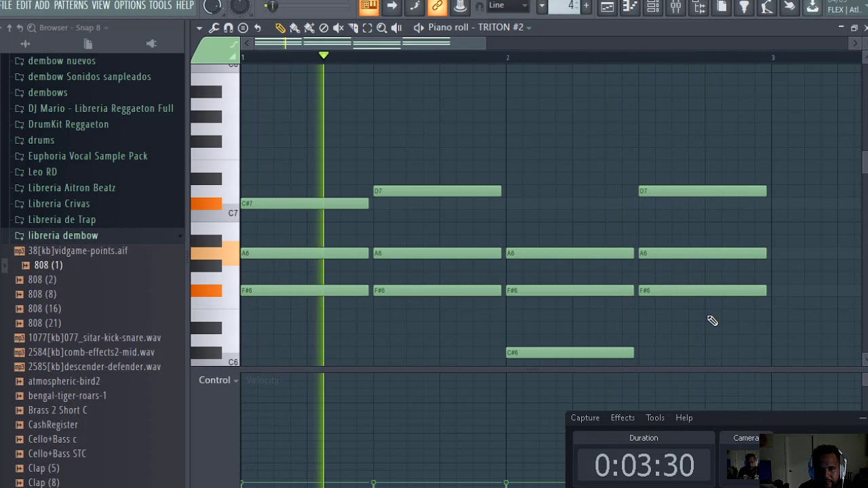Open the View playlist button
Image resolution: width=868 pixels, height=488 pixels.
(x=607, y=7)
